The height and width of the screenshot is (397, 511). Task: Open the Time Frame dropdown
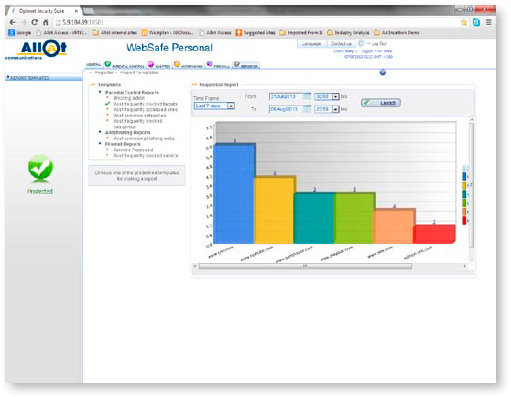(214, 106)
